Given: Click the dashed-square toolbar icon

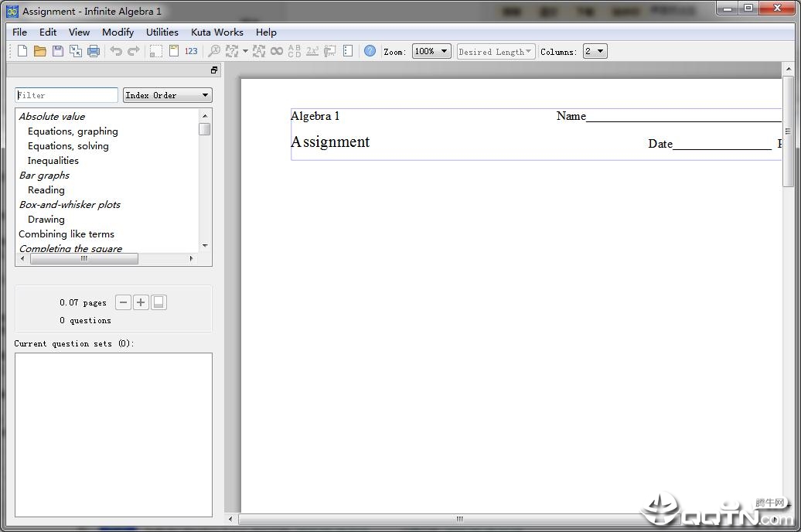Looking at the screenshot, I should point(156,50).
